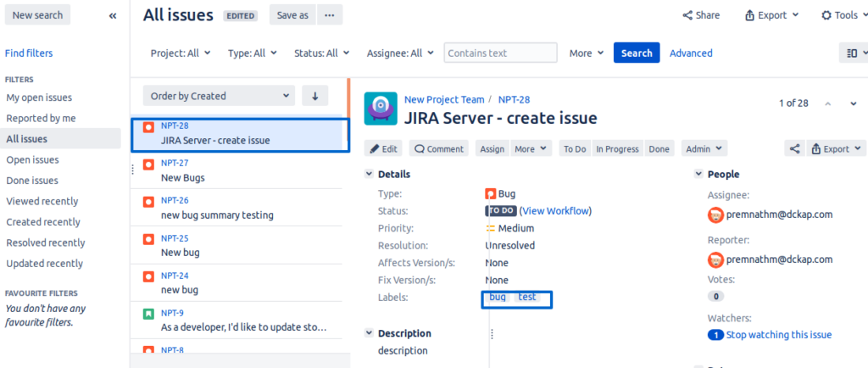Click the watchers count badge
This screenshot has height=368, width=868.
click(715, 335)
